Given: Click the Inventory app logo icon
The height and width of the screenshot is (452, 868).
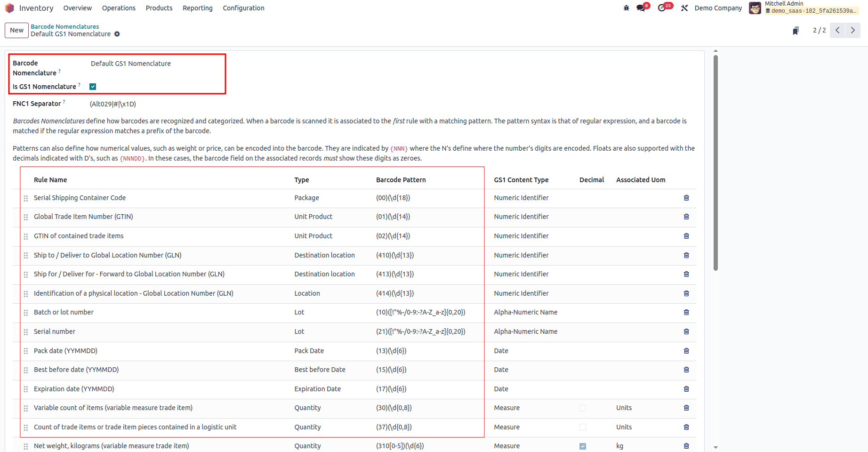Looking at the screenshot, I should pos(9,8).
